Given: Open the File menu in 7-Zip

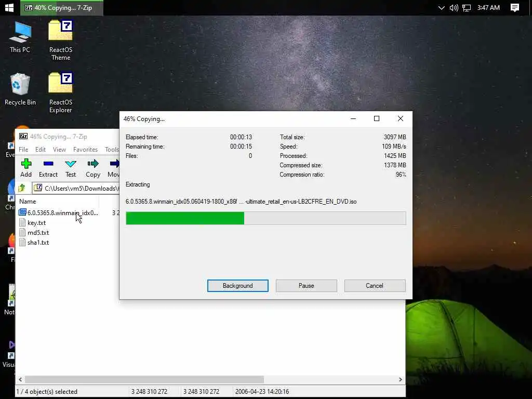Looking at the screenshot, I should [23, 149].
